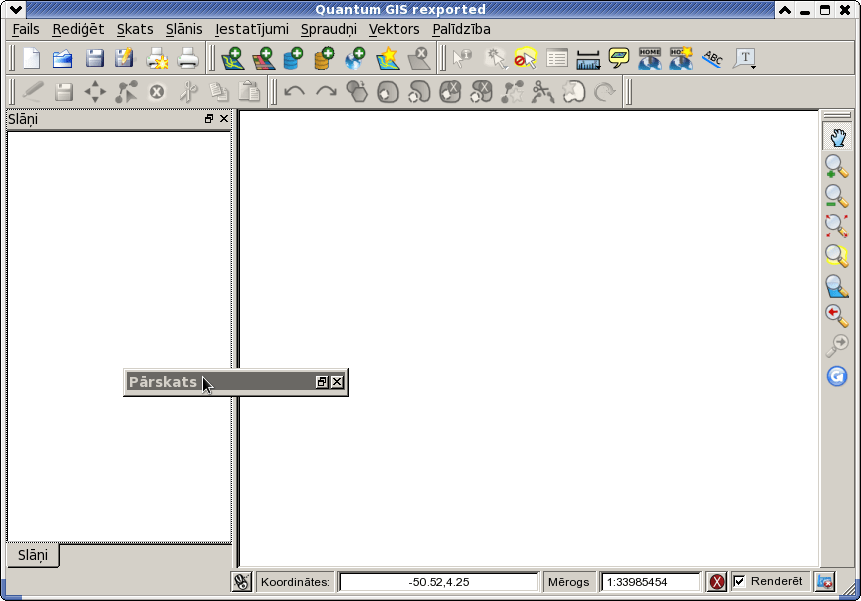The height and width of the screenshot is (601, 861).
Task: Add a raster layer
Action: pos(264,59)
